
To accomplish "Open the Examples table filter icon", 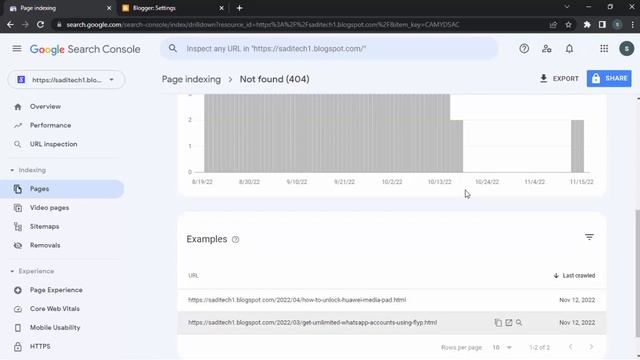I will [589, 237].
